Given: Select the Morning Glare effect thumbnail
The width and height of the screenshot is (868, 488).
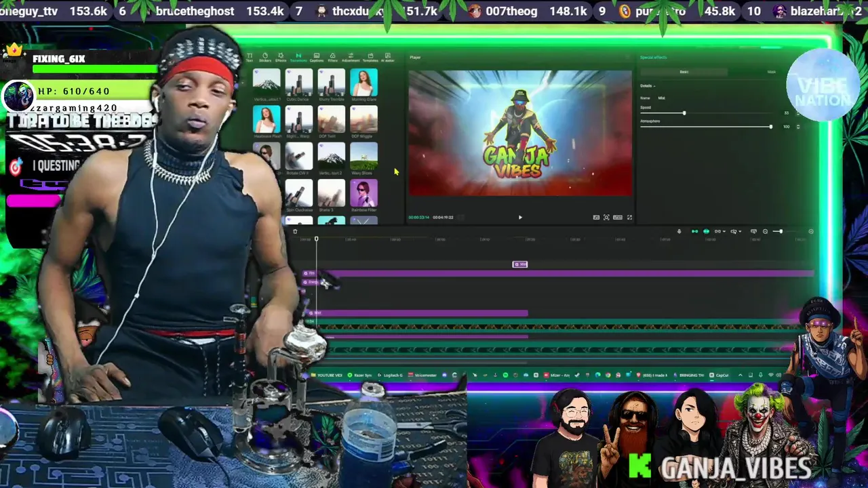Looking at the screenshot, I should [364, 82].
